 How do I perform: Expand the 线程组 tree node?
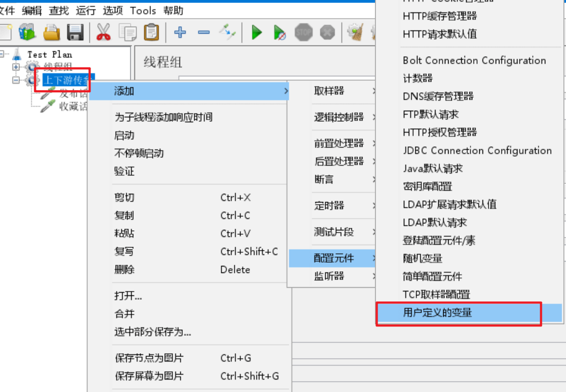click(15, 67)
